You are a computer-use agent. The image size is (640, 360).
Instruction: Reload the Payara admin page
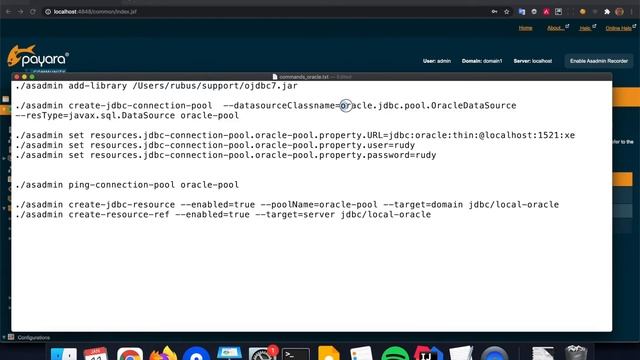[x=33, y=12]
